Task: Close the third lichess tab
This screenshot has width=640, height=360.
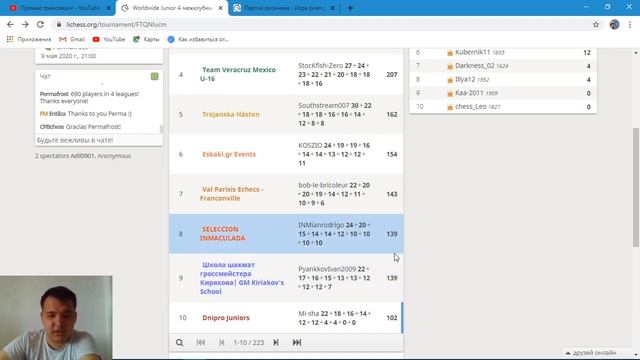Action: coord(333,8)
